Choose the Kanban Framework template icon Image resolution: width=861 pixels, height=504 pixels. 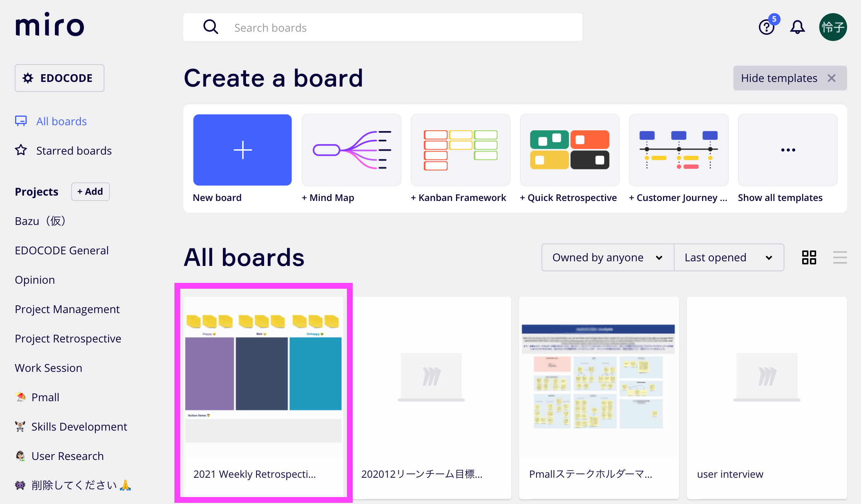pos(460,150)
